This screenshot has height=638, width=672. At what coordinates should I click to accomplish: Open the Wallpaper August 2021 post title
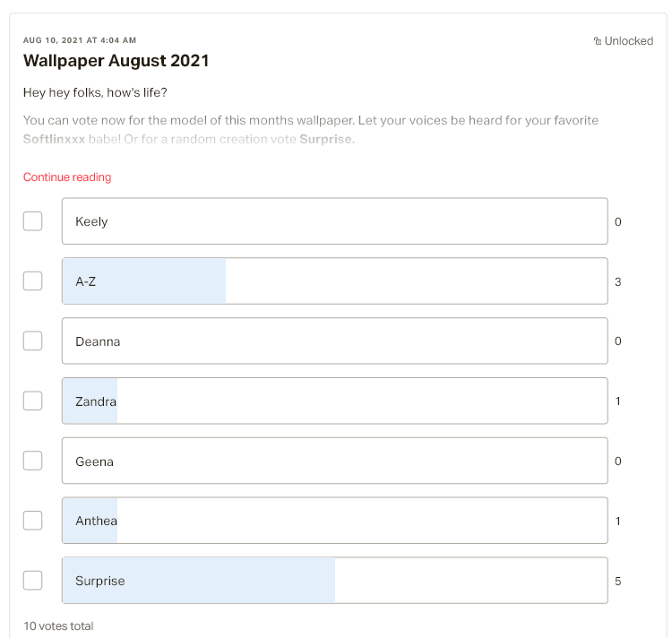116,60
